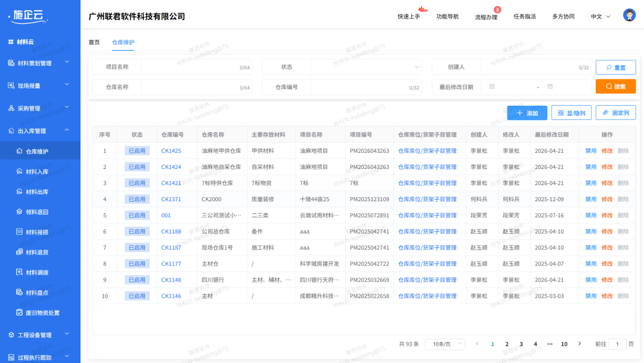Click the 材料退货 submenu icon
Image resolution: width=644 pixels, height=363 pixels.
tap(19, 251)
